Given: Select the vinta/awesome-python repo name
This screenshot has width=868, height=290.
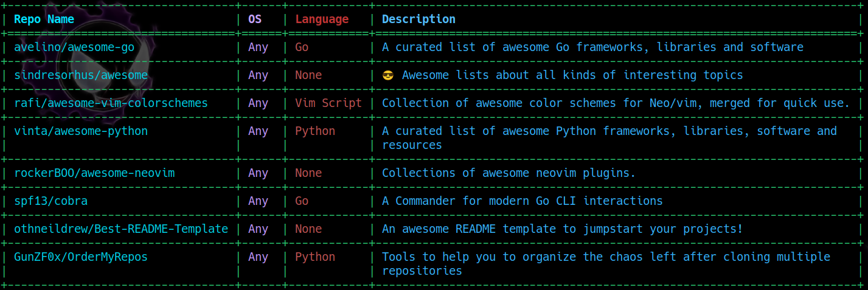Looking at the screenshot, I should coord(81,131).
